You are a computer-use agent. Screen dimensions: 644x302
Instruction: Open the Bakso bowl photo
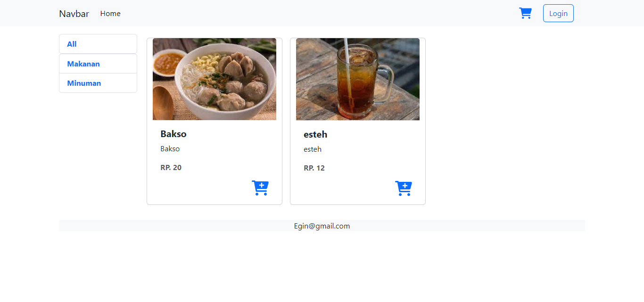click(x=215, y=79)
